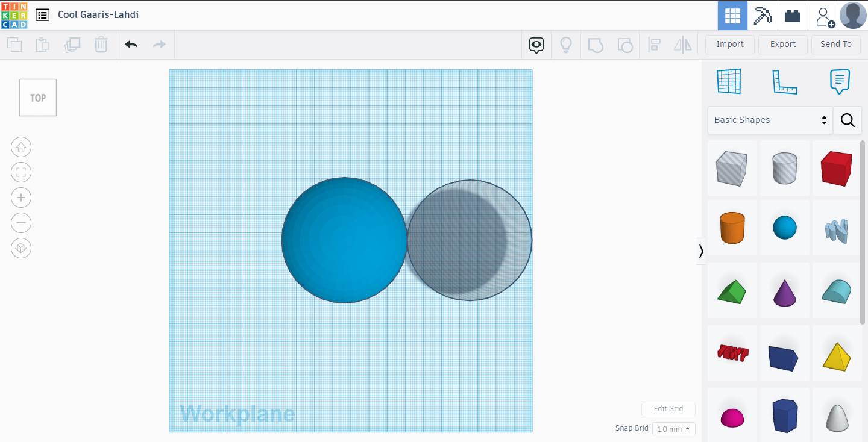Open the Basic Shapes dropdown
The height and width of the screenshot is (442, 868).
(x=769, y=120)
